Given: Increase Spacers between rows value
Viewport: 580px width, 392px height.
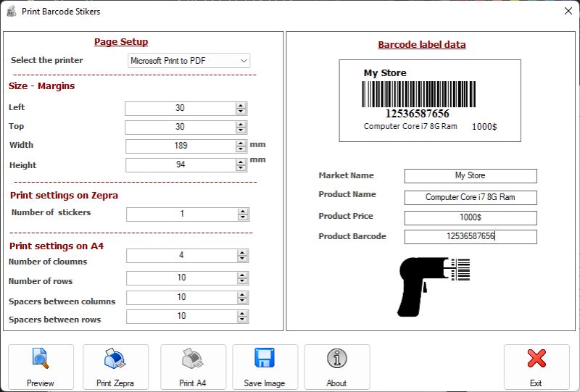Looking at the screenshot, I should pos(242,314).
